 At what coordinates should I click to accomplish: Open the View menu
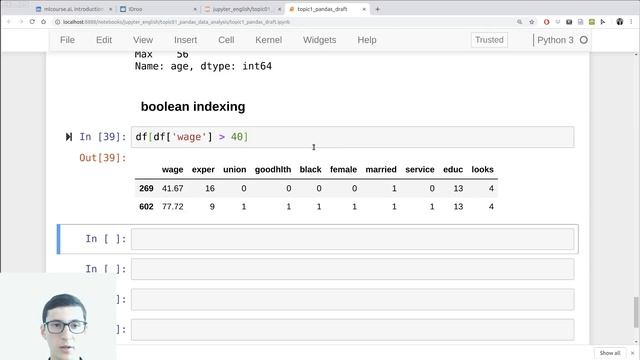[143, 40]
